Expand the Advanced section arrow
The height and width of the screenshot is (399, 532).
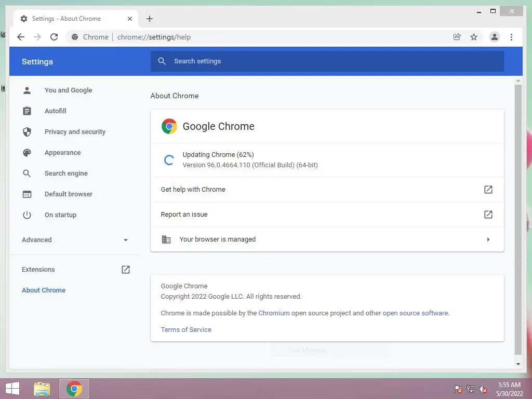pyautogui.click(x=126, y=240)
